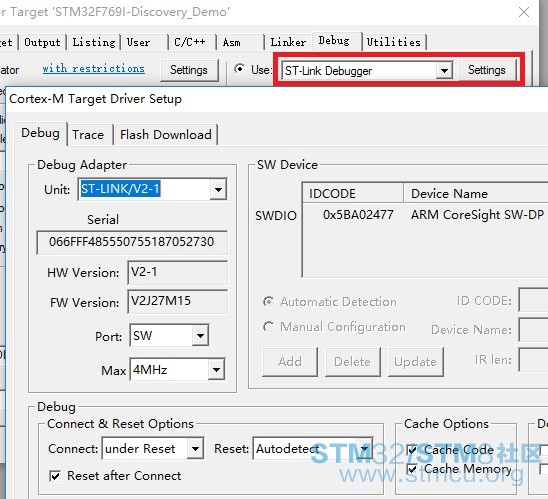Click the simulator Settings button
This screenshot has height=499, width=548.
coord(189,70)
